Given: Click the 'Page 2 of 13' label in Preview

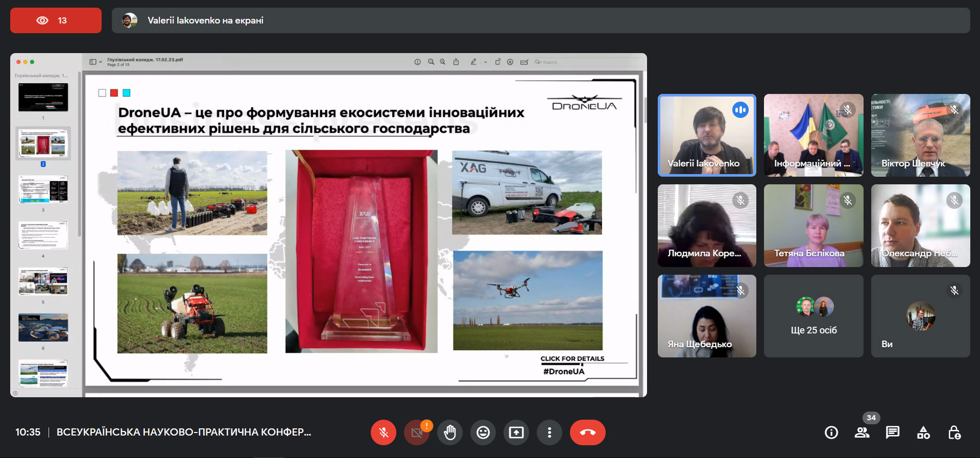Looking at the screenshot, I should coord(118,65).
